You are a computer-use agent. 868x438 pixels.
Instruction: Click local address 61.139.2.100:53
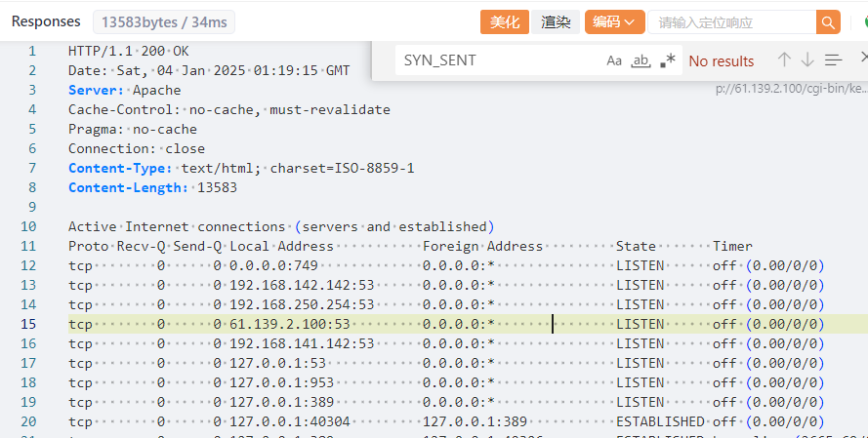tap(290, 324)
